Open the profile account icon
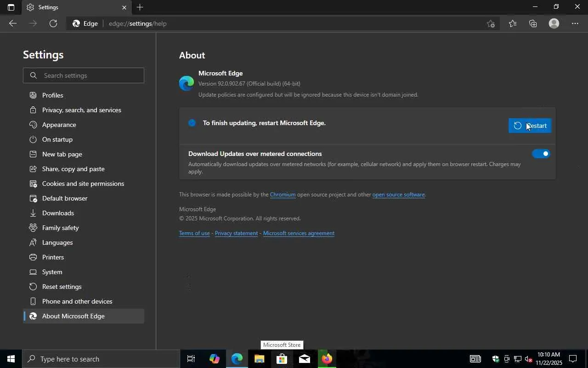This screenshot has height=368, width=588. [x=554, y=23]
